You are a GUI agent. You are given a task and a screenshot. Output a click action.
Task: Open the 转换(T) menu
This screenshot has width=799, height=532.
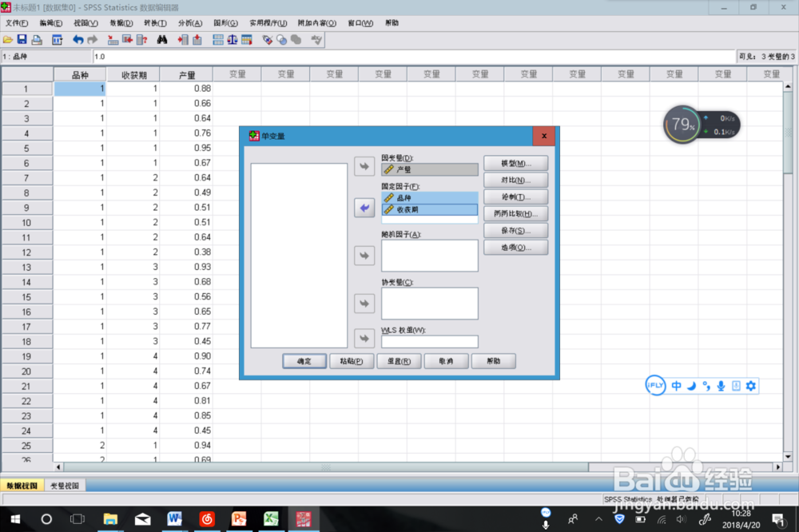pos(156,23)
